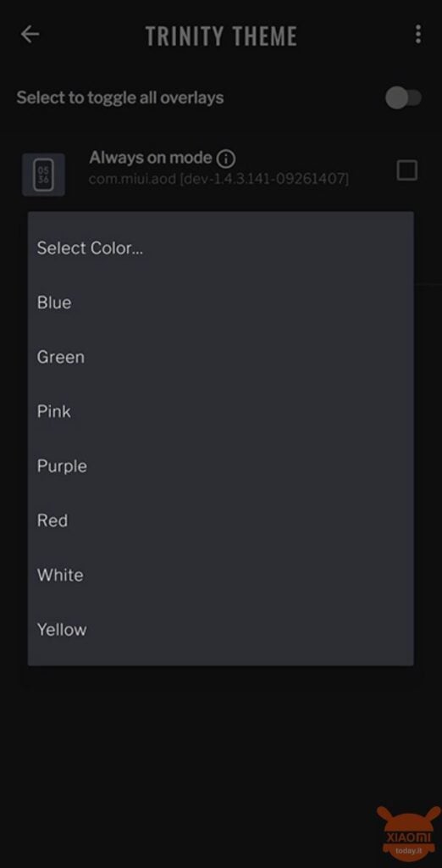Tap the com.miui.aod package name text
Viewport: 442px width, 868px height.
pos(219,180)
